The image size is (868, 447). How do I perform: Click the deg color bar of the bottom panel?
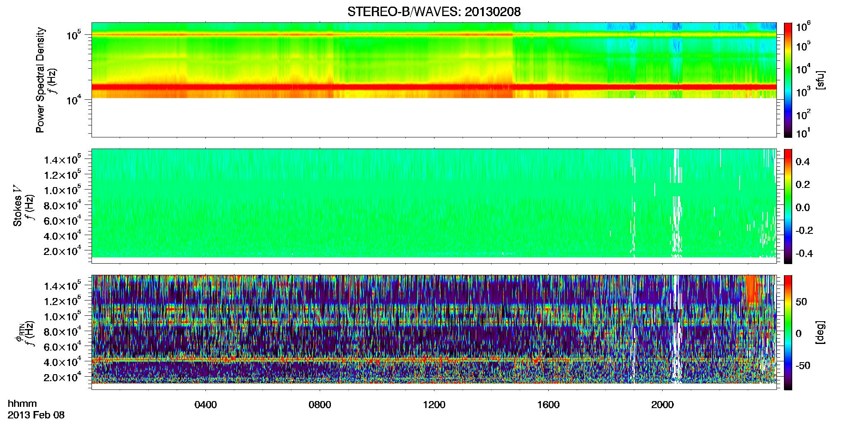click(x=788, y=332)
